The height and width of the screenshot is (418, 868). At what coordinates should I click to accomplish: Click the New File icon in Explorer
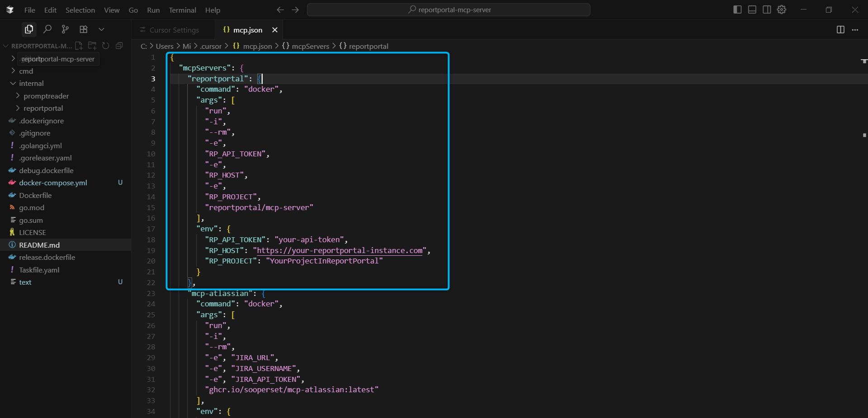coord(79,46)
